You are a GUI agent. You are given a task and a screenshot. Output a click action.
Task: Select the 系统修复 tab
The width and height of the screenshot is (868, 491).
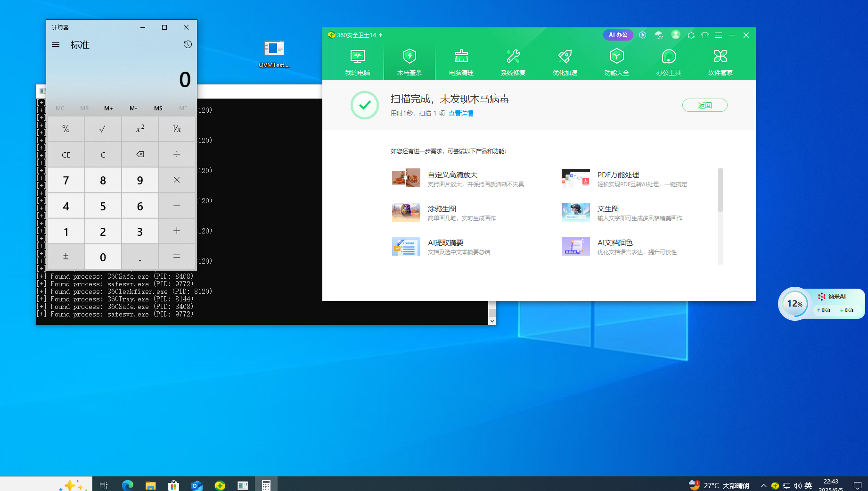tap(513, 63)
